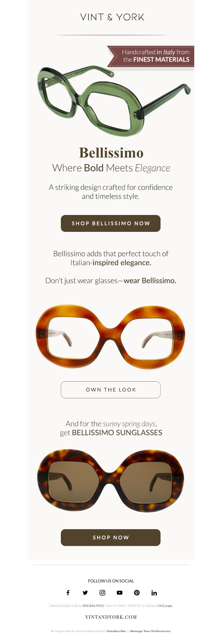Click the Shop Bellissimo Now button

(111, 223)
